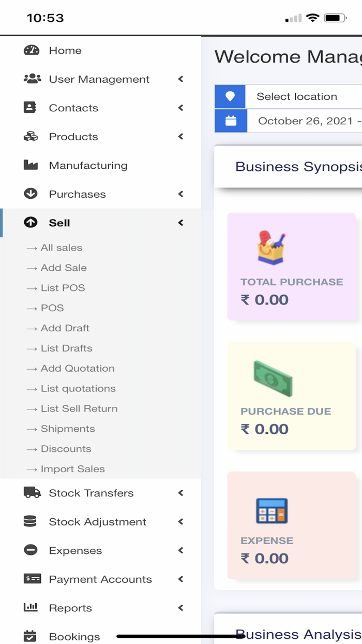Open Stock Transfers via the truck icon
Viewport: 362px width, 644px height.
click(x=31, y=493)
